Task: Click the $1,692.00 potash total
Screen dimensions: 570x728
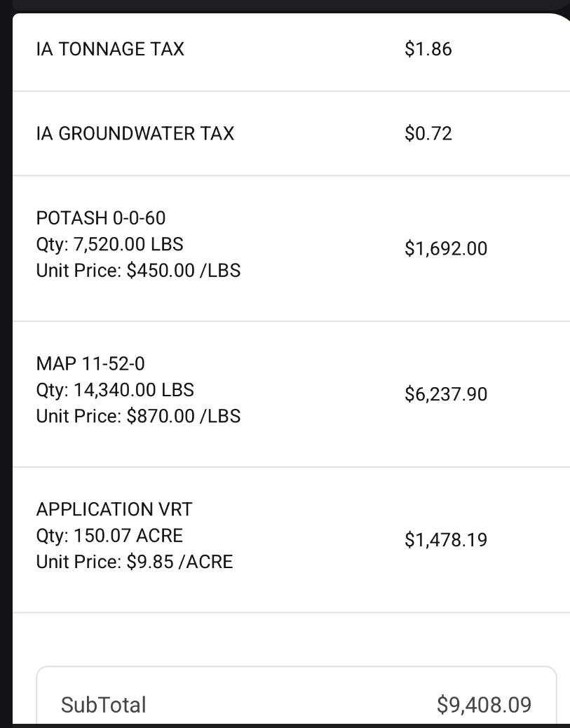Action: click(x=446, y=248)
